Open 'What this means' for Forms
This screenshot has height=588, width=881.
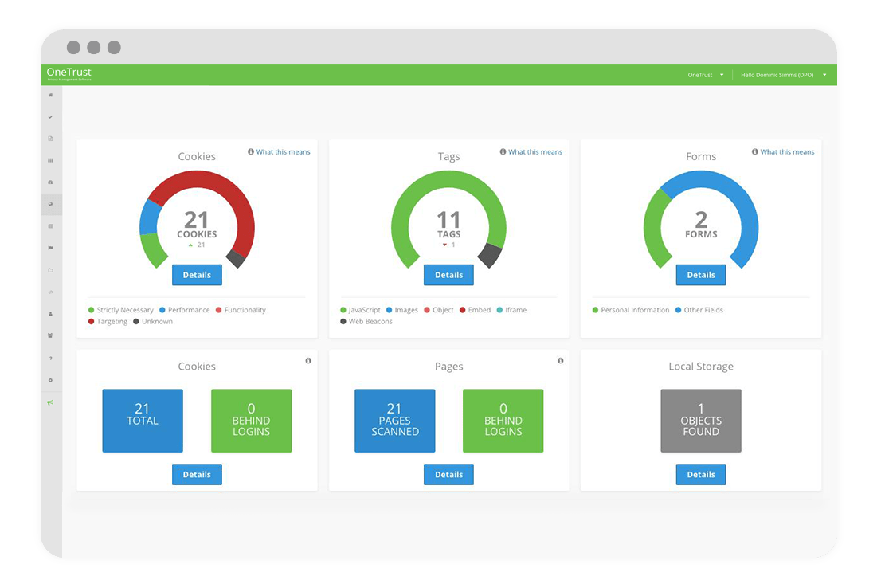point(787,151)
